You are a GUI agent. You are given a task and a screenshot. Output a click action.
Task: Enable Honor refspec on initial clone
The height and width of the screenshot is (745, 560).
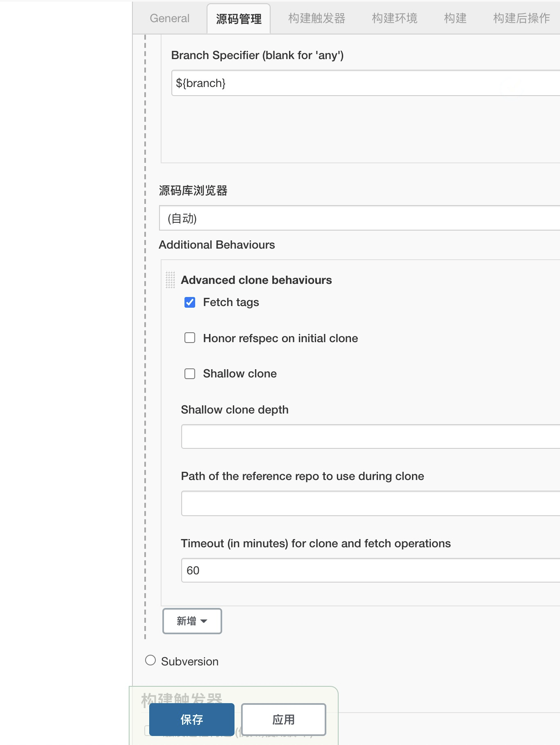pyautogui.click(x=190, y=338)
